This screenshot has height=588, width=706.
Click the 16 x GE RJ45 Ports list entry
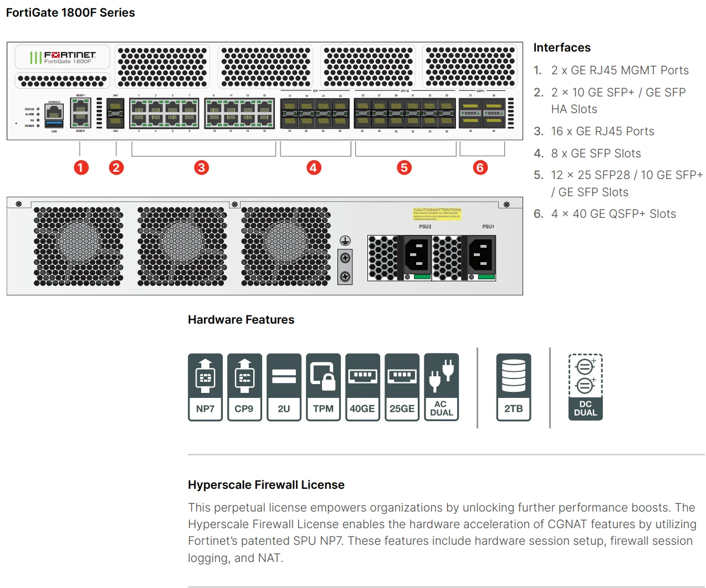pos(602,131)
